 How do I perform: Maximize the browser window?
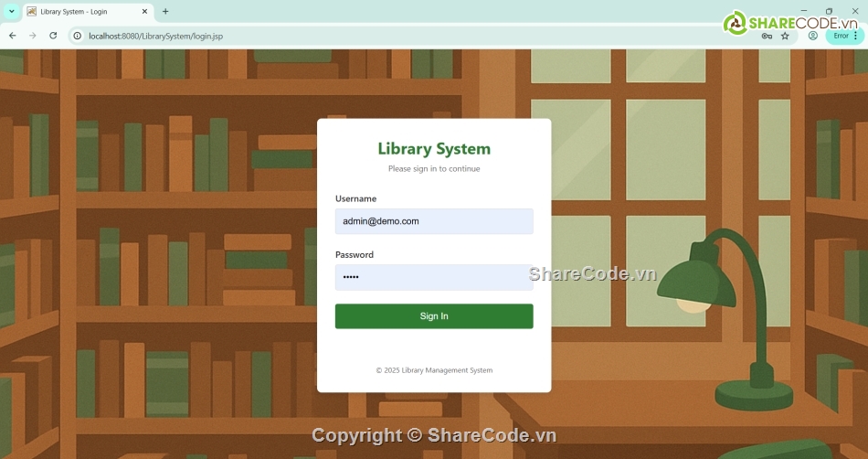pyautogui.click(x=829, y=11)
